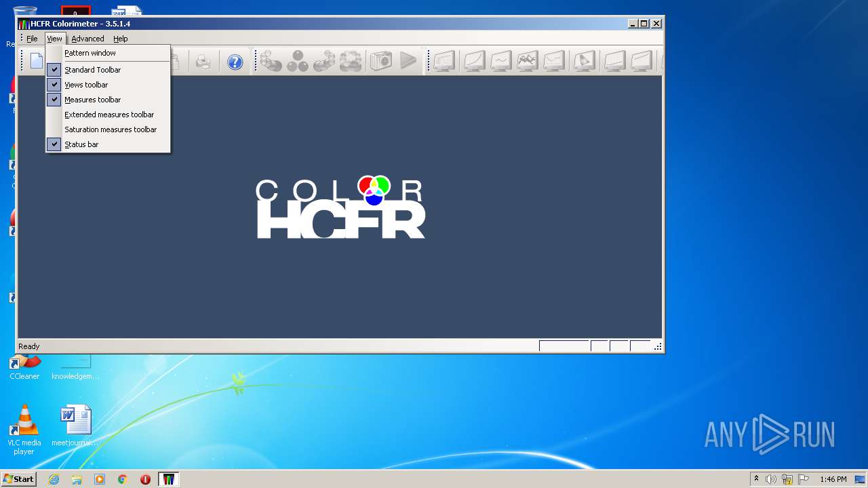
Task: Create a new document from Standard toolbar
Action: [x=35, y=62]
